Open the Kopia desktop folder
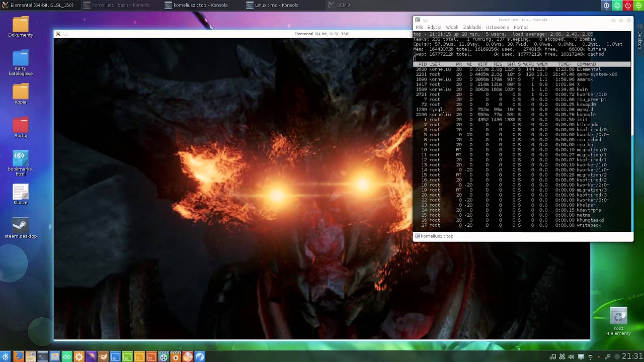This screenshot has width=644, height=362. [21, 95]
